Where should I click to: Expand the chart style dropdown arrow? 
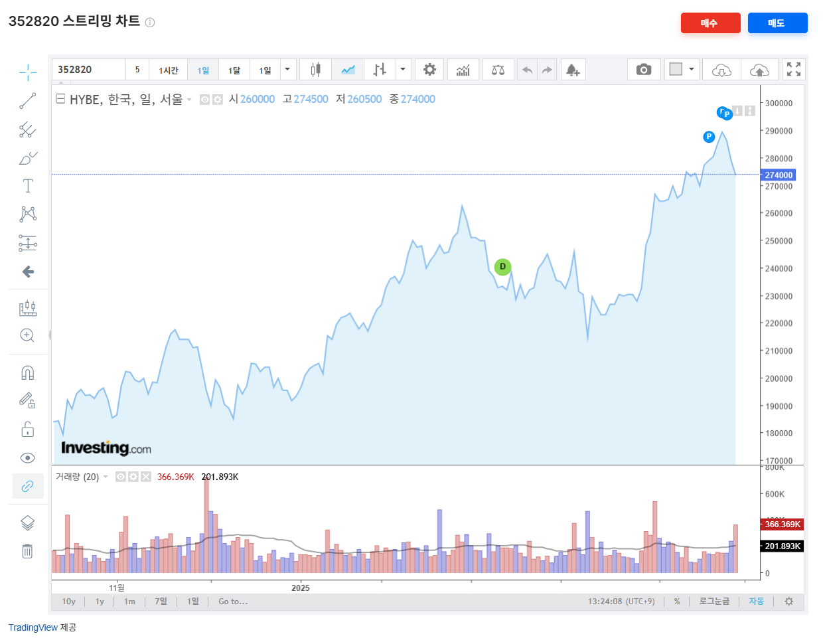click(x=403, y=70)
